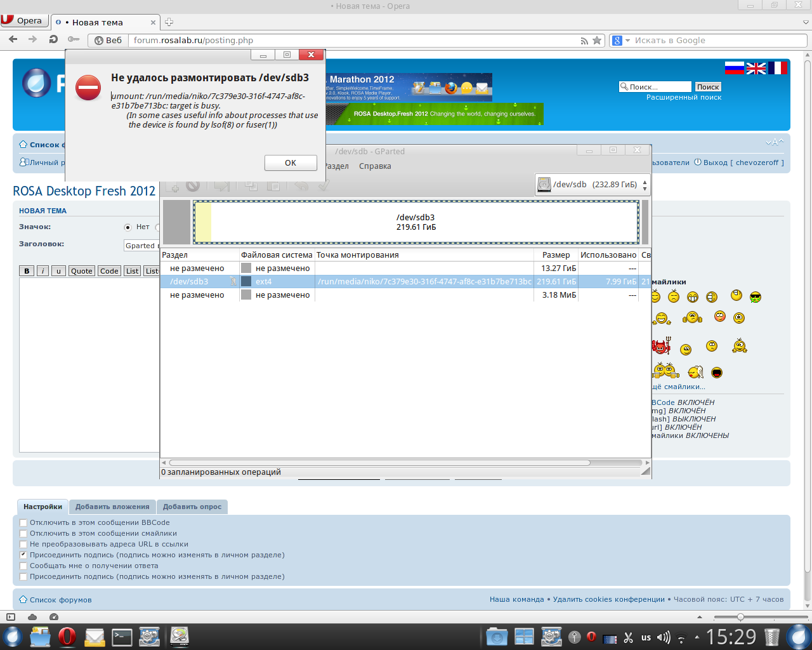This screenshot has width=812, height=650.
Task: Tick 'Отключить в этом сообщении смайлики'
Action: [23, 534]
